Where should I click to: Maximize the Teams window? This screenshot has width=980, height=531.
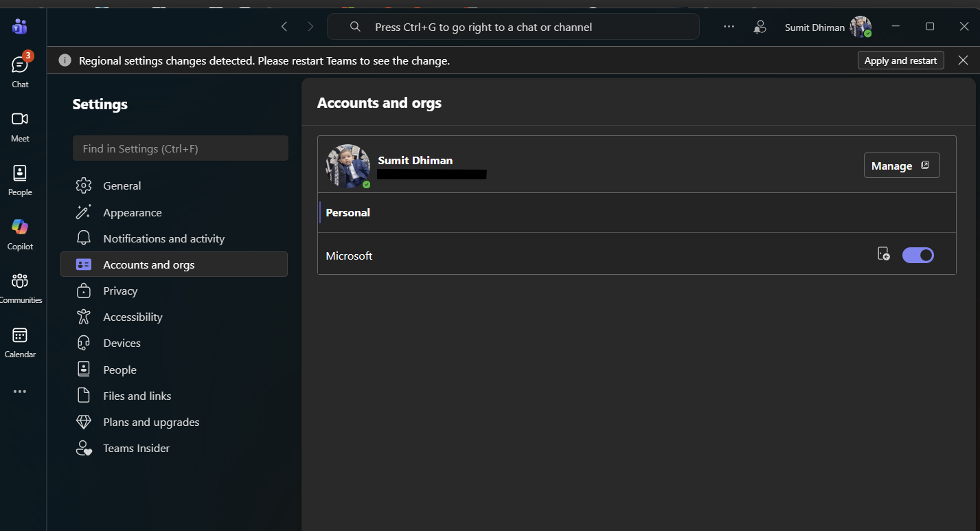point(930,26)
